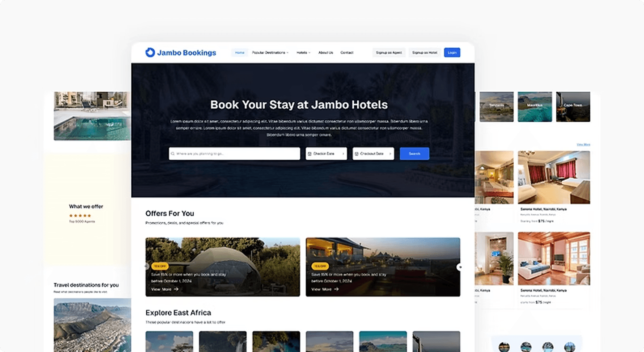The image size is (644, 352).
Task: Follow the blue View More link above the hotel cards
Action: 583,144
